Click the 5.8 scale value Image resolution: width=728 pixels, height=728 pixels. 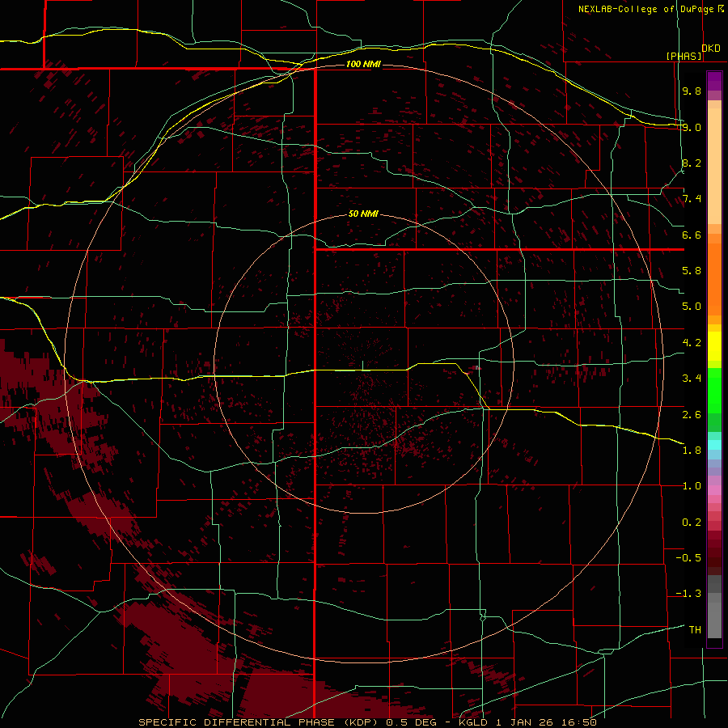coord(692,271)
